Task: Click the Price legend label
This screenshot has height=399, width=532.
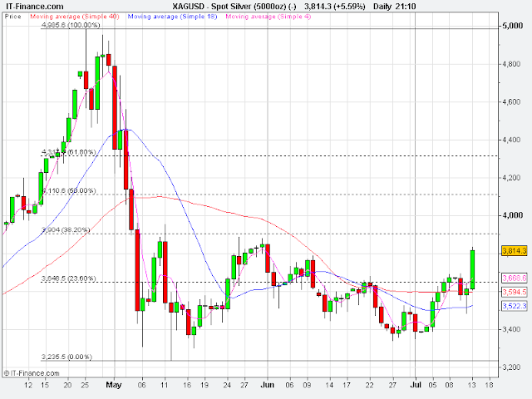Action: click(13, 17)
